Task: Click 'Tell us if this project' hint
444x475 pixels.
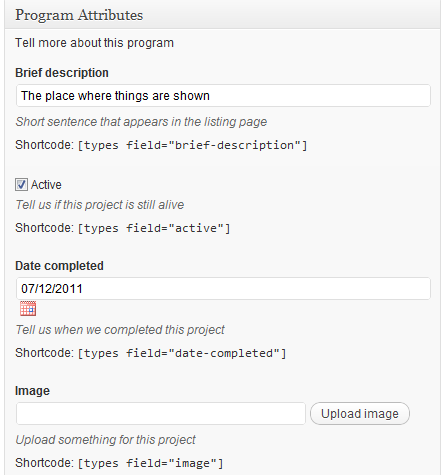Action: click(x=100, y=205)
